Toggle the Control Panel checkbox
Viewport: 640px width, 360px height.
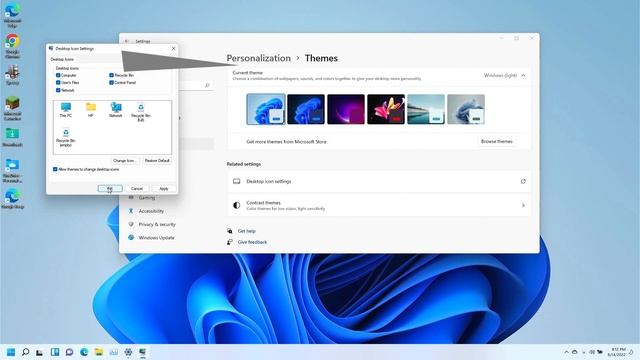(x=111, y=82)
